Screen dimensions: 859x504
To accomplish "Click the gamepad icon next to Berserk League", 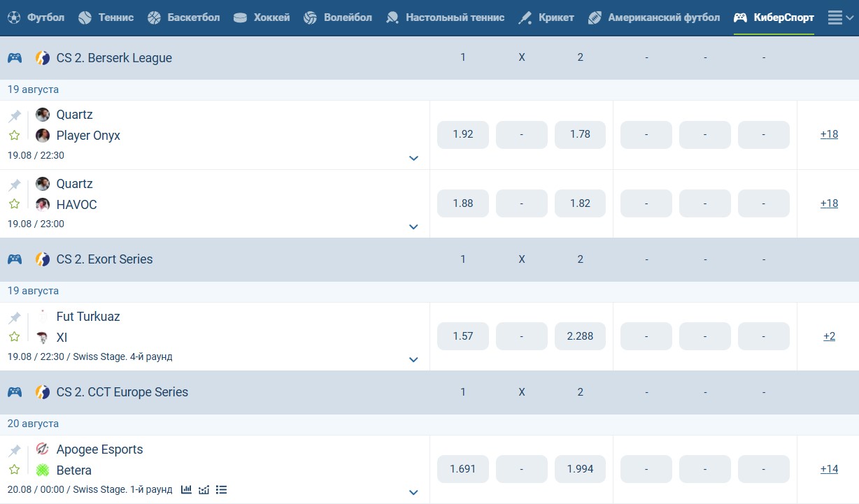I will coord(14,57).
